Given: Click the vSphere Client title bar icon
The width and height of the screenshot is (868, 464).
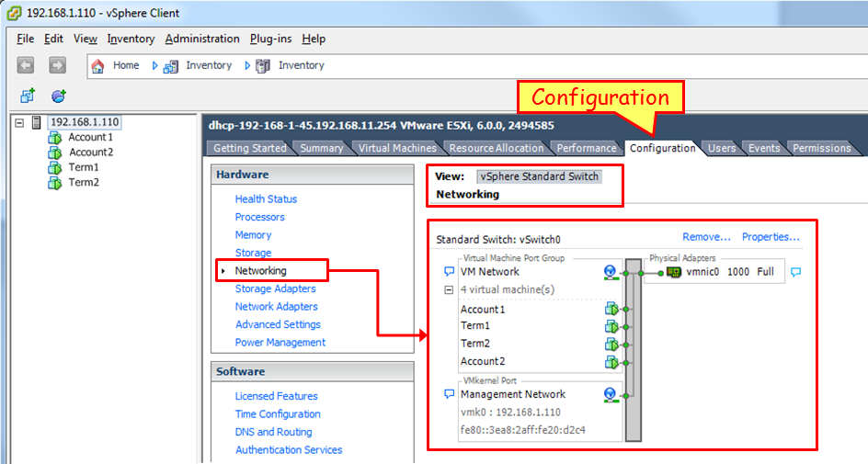Looking at the screenshot, I should pos(14,13).
